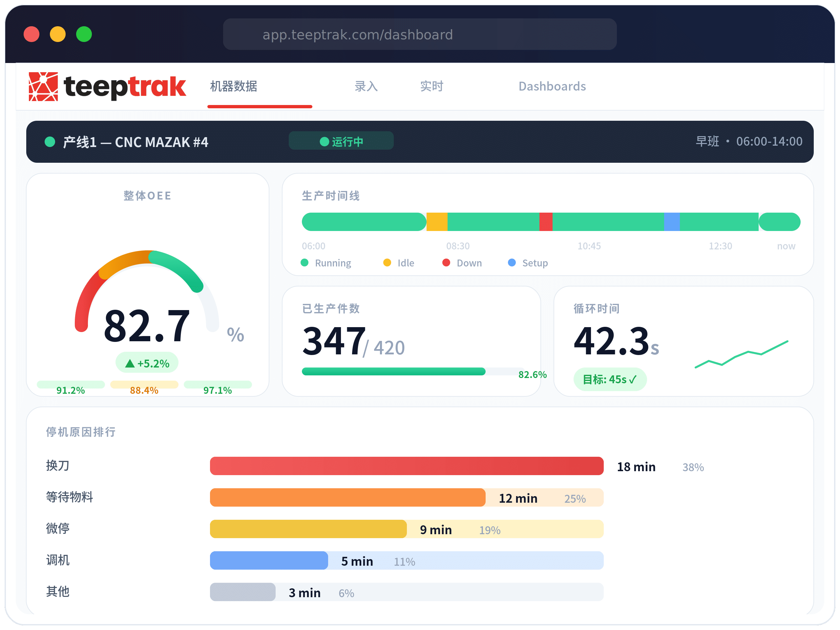The width and height of the screenshot is (840, 630).
Task: Click the Running legend green dot
Action: click(304, 262)
